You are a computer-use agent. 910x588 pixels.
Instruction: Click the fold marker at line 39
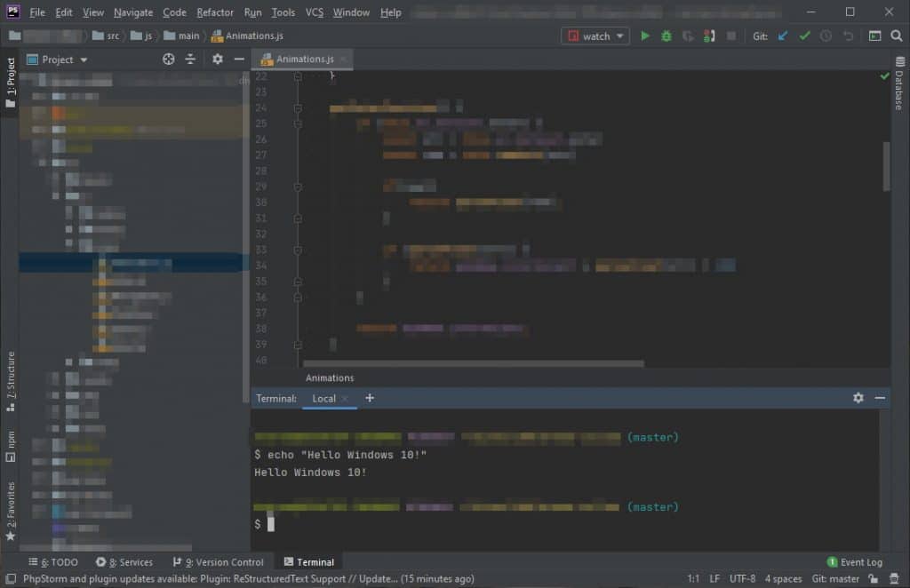pos(298,345)
